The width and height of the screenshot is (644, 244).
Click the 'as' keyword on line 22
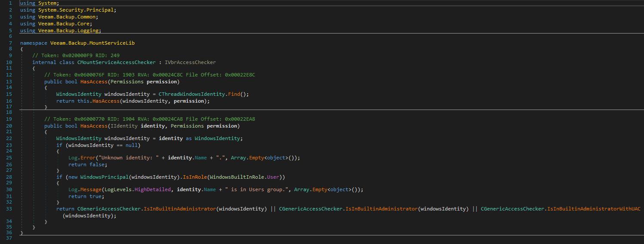[189, 138]
